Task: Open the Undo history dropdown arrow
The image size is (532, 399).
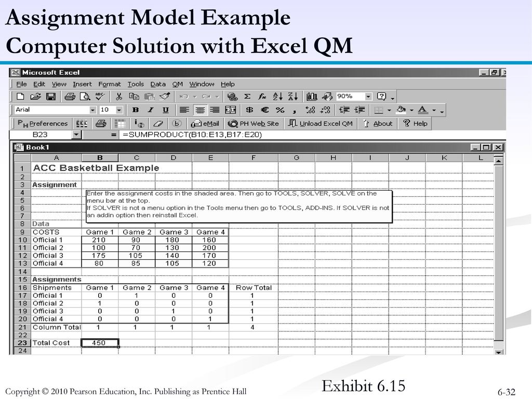Action: [x=195, y=97]
